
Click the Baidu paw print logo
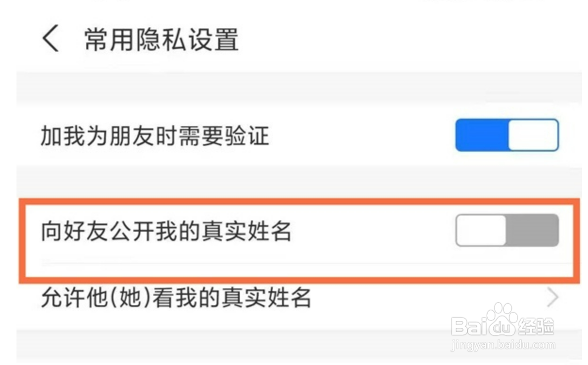(x=501, y=319)
